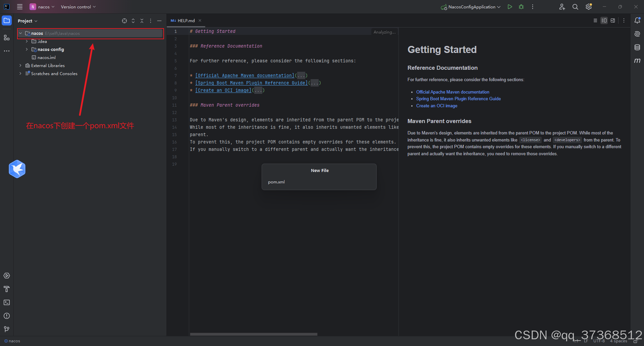644x346 pixels.
Task: Click the JetBrains app logo icon
Action: click(6, 7)
